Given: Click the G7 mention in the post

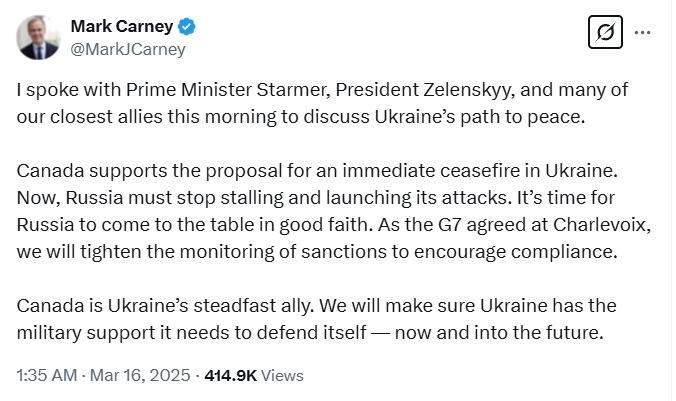Looking at the screenshot, I should (x=449, y=225).
